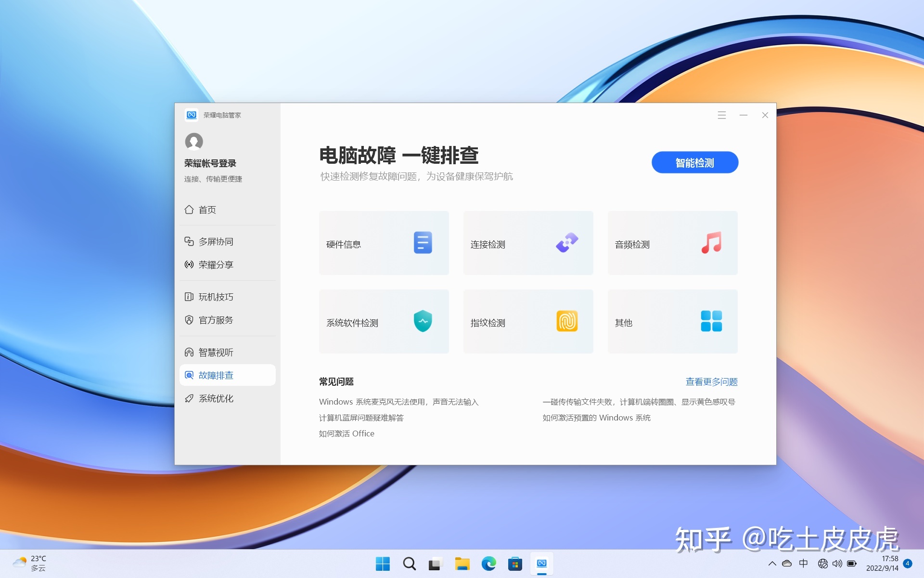Open taskbar Search
This screenshot has width=924, height=578.
tap(409, 564)
